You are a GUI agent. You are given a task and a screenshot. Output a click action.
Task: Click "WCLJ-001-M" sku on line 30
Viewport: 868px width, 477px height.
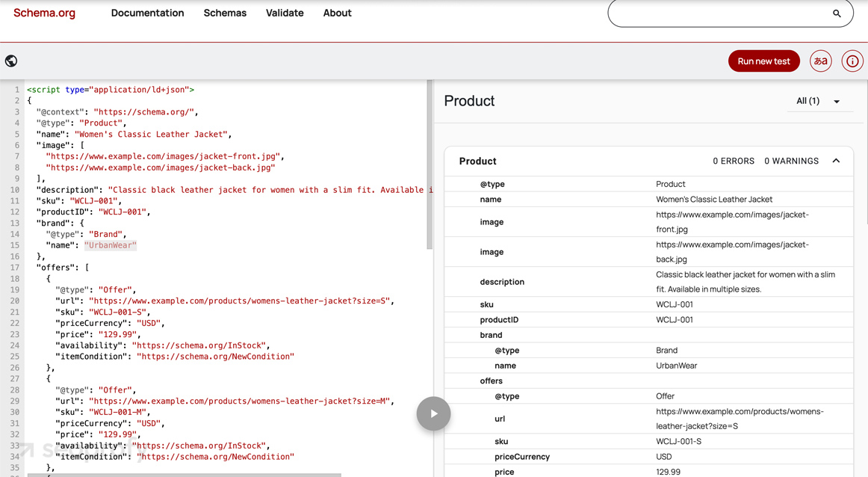(x=119, y=412)
